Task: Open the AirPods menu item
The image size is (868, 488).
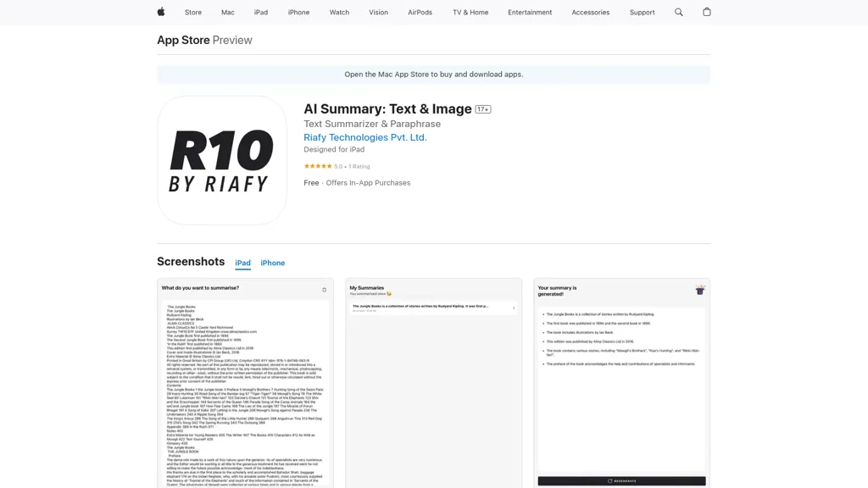Action: (420, 12)
